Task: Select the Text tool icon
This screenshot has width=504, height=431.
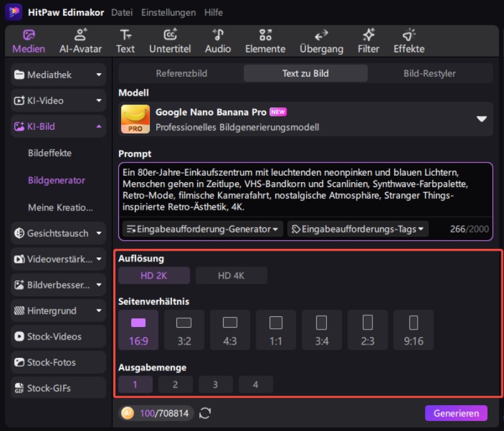Action: (x=125, y=35)
